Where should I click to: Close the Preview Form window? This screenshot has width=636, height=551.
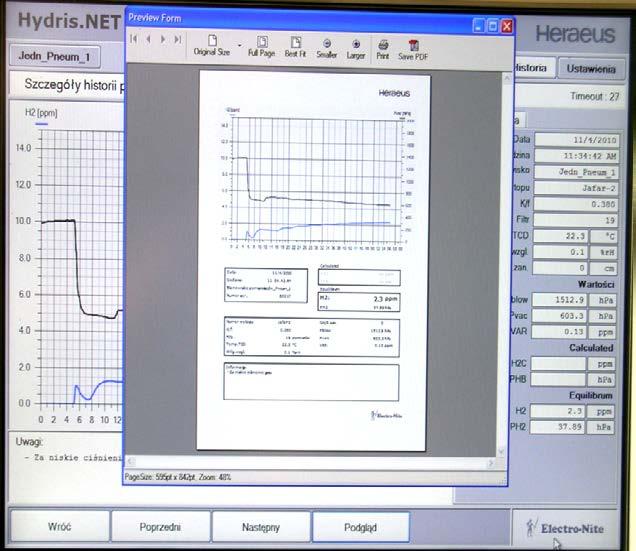click(507, 26)
